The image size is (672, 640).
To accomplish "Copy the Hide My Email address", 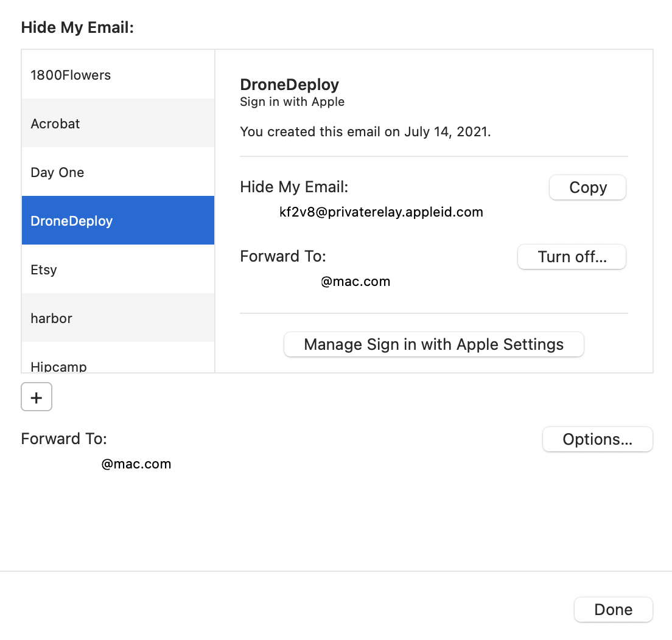I will [587, 187].
